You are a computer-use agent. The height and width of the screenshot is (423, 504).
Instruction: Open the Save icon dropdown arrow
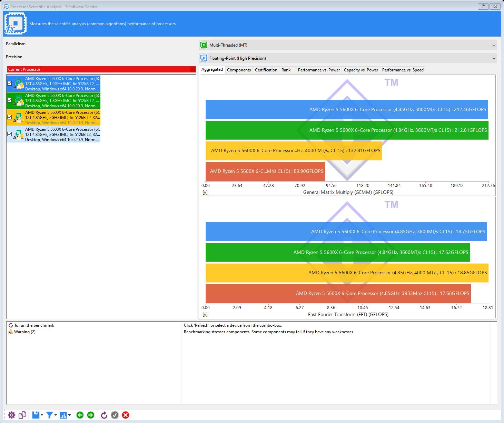[x=42, y=415]
